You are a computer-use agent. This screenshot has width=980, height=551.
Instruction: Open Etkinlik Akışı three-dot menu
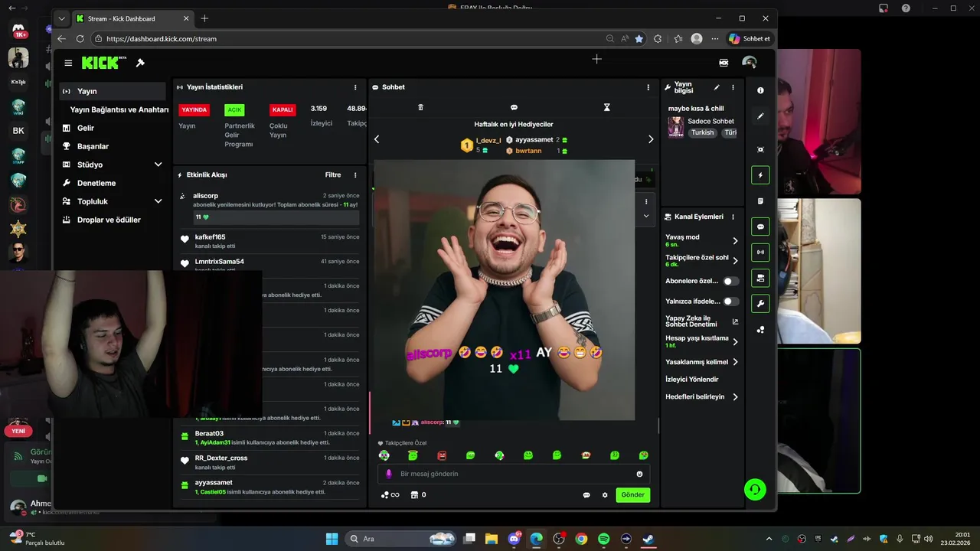coord(355,174)
